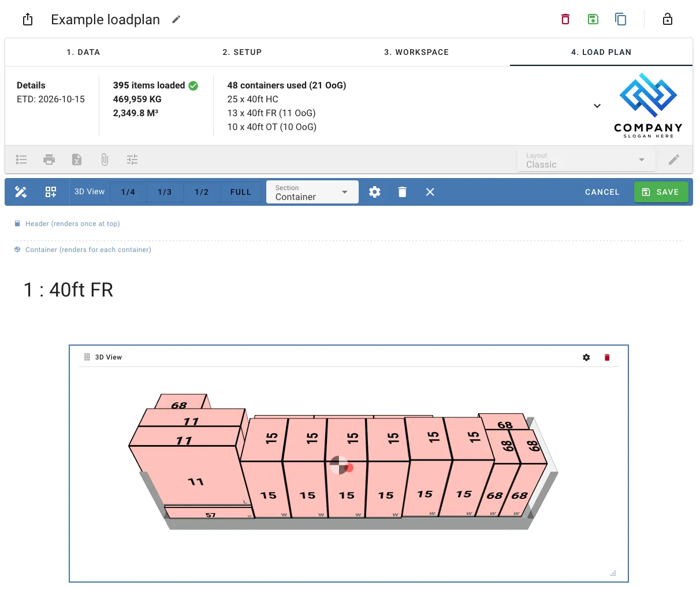Go to the 3. WORKSPACE tab
Viewport: 700px width, 589px height.
pyautogui.click(x=416, y=52)
